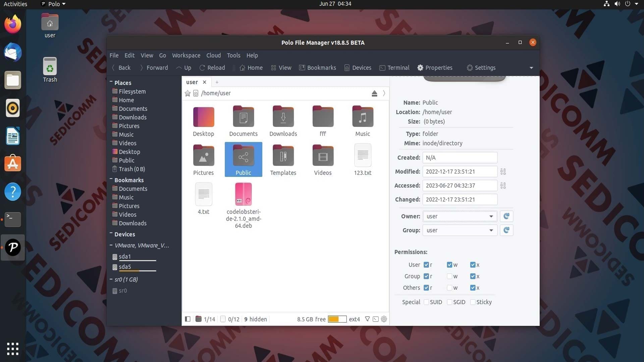This screenshot has height=362, width=644.
Task: Collapse the sr0 (1 GB) device group
Action: pos(111,279)
